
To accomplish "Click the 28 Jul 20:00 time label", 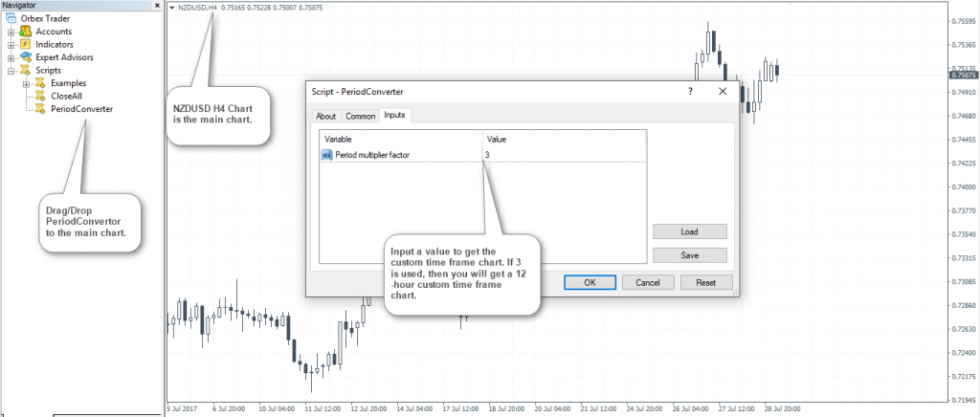I will [782, 410].
